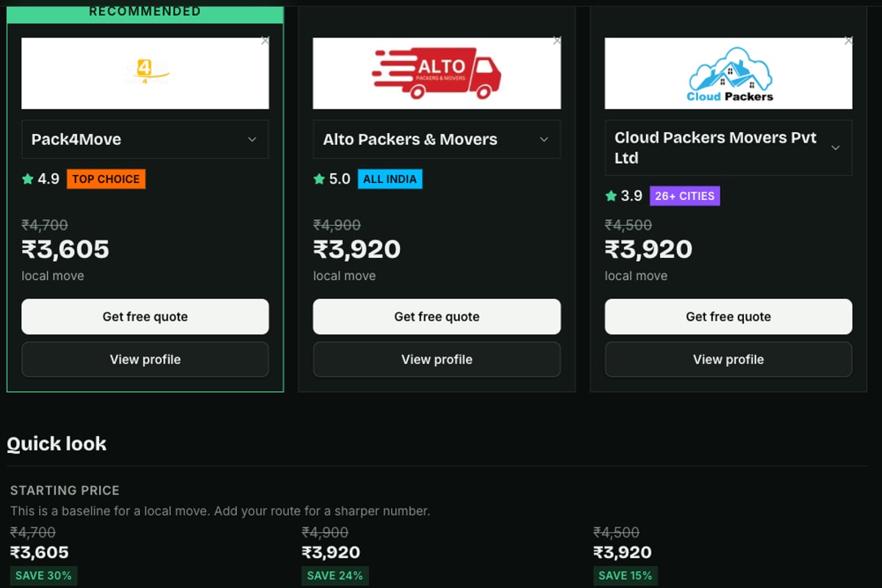This screenshot has width=882, height=588.
Task: Click the SAVE 24% tag
Action: (x=335, y=576)
